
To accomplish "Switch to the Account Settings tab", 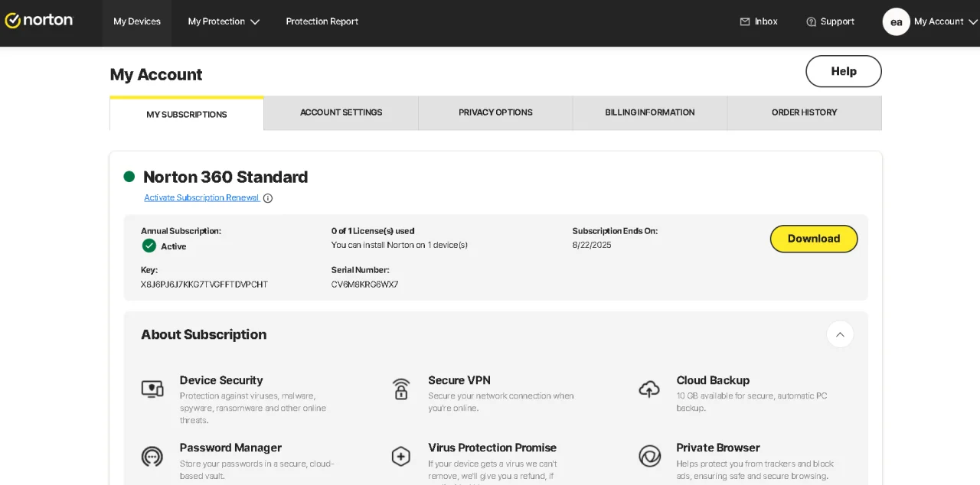I will [x=341, y=112].
